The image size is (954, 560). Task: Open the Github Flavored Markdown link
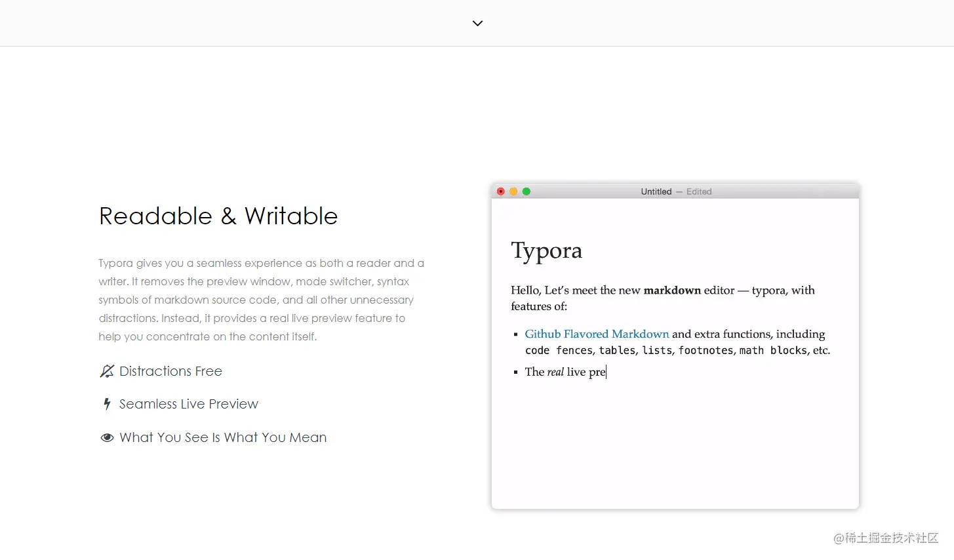597,334
